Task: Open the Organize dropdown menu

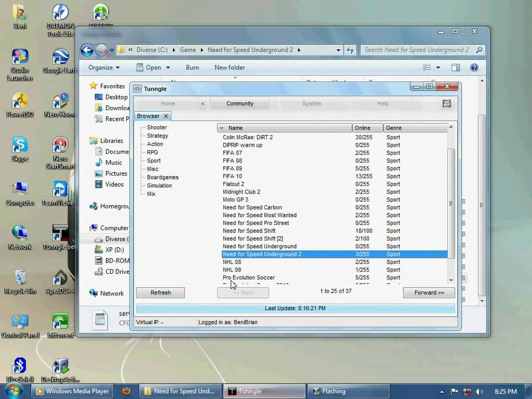Action: click(x=104, y=68)
